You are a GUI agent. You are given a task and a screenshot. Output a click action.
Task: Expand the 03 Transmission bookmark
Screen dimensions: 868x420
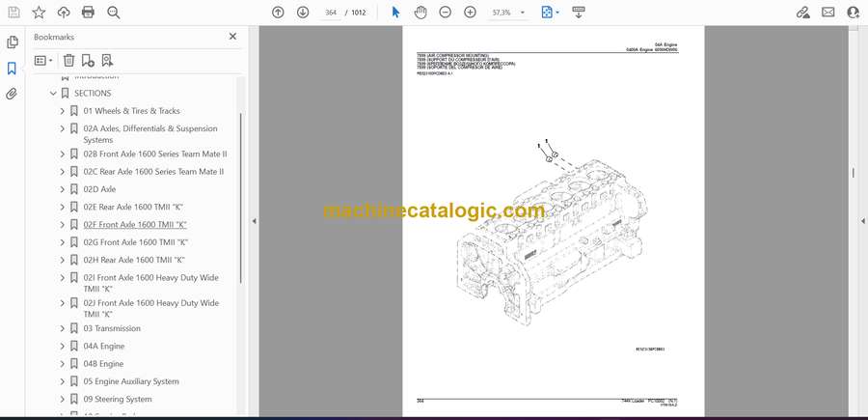pyautogui.click(x=62, y=328)
